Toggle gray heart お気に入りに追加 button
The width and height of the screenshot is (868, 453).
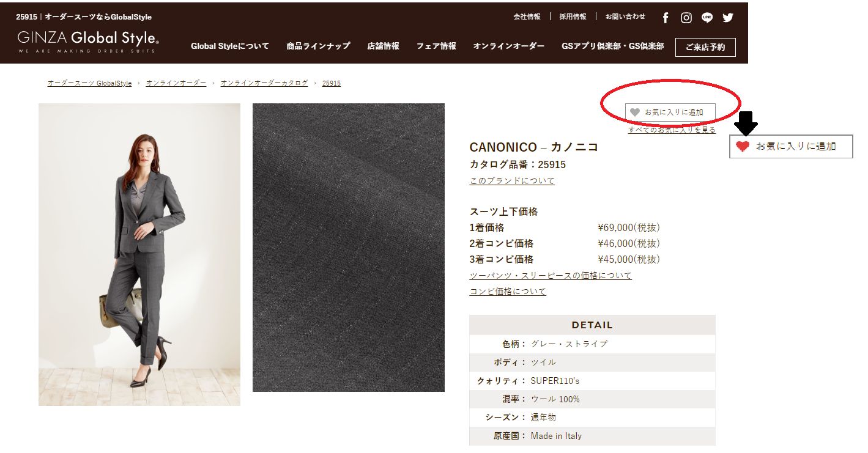pos(670,112)
